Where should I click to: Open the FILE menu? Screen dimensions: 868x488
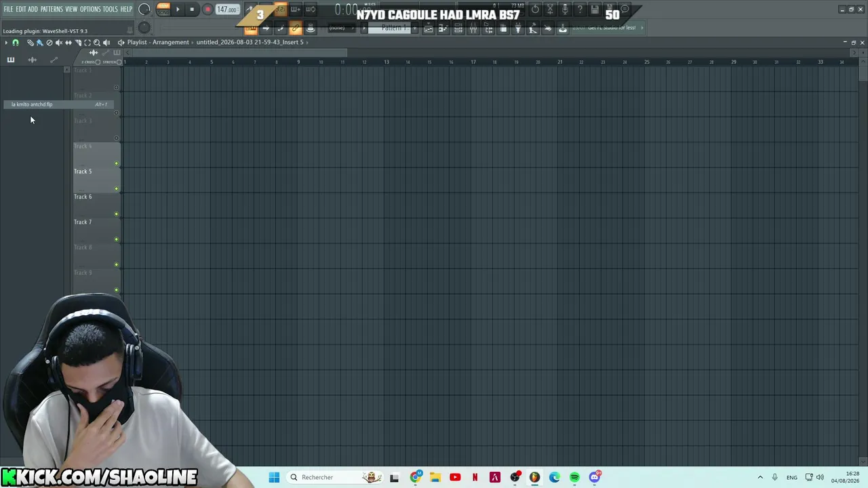(8, 9)
